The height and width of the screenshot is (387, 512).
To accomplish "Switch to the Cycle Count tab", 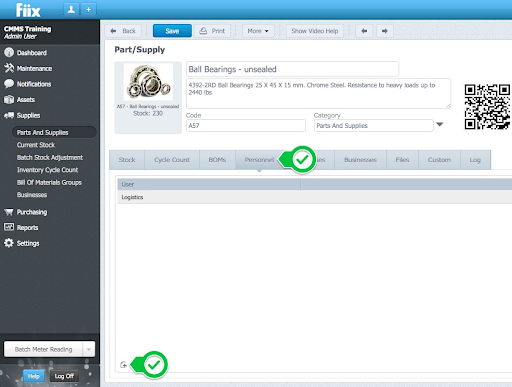I will pyautogui.click(x=172, y=160).
